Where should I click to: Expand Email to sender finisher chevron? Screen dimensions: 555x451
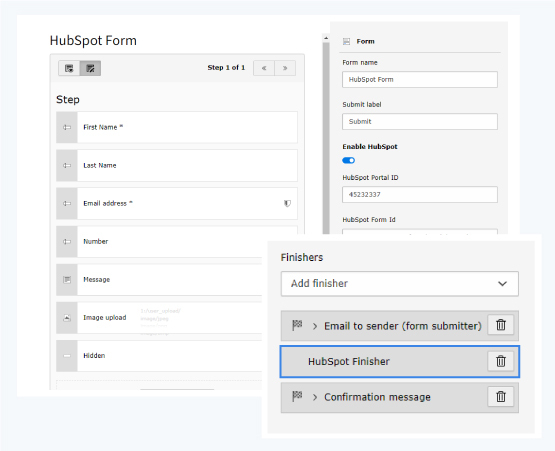click(x=315, y=326)
